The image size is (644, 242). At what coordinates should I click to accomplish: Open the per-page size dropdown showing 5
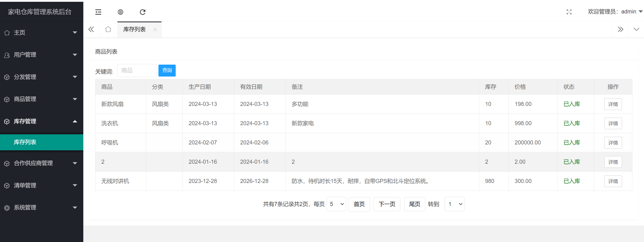pos(336,204)
